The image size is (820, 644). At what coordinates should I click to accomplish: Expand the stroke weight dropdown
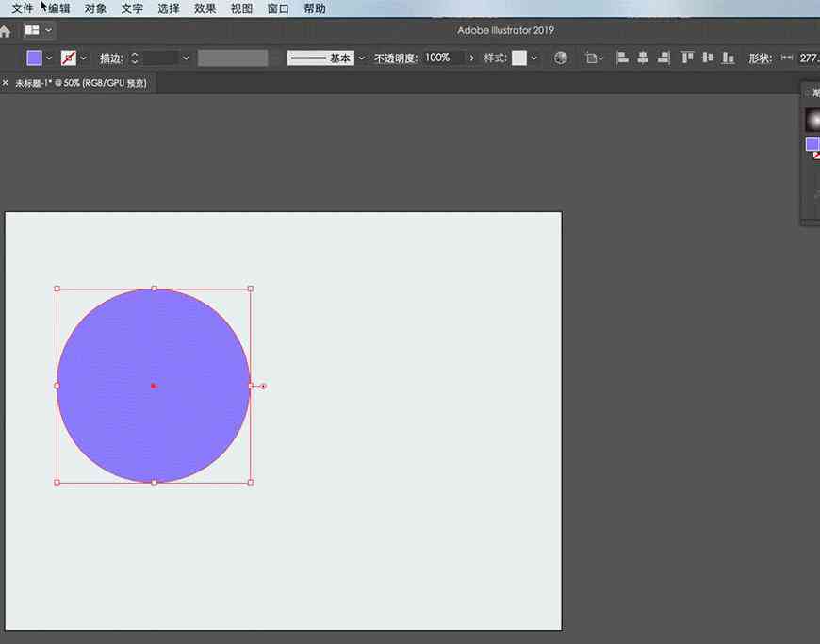pyautogui.click(x=186, y=58)
